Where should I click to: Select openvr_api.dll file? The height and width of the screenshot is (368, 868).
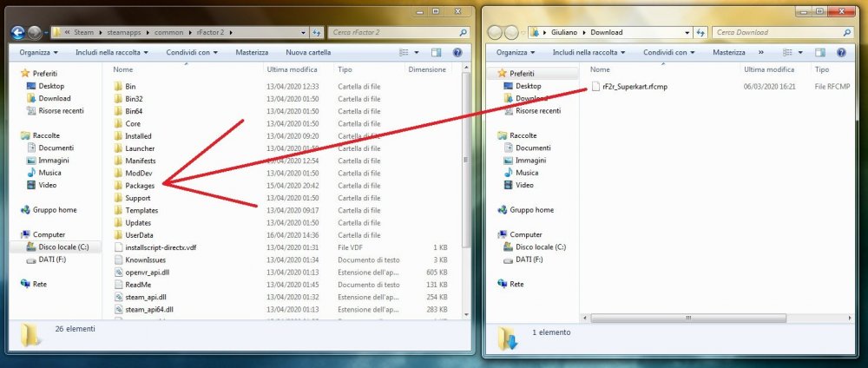pyautogui.click(x=146, y=273)
